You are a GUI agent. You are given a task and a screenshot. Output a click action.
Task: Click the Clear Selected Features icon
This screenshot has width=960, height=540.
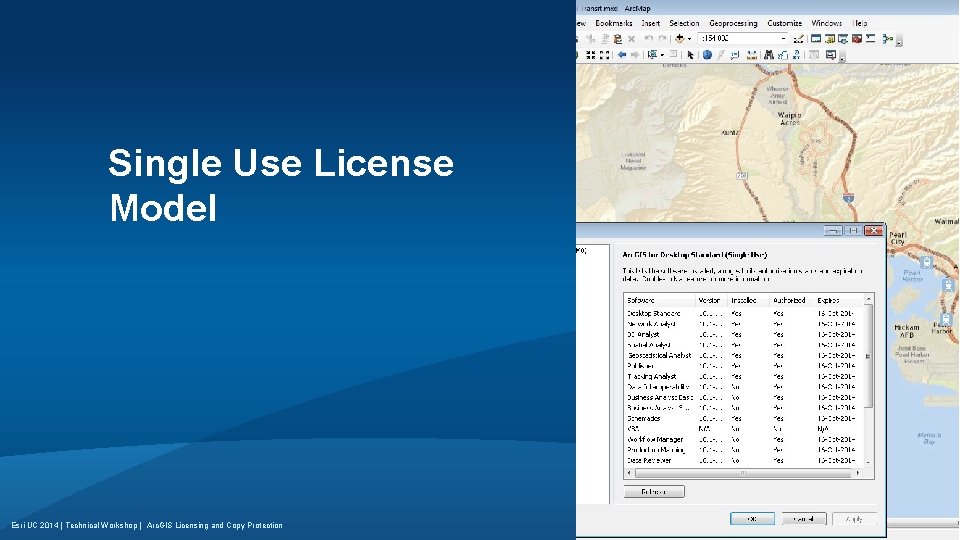(673, 54)
